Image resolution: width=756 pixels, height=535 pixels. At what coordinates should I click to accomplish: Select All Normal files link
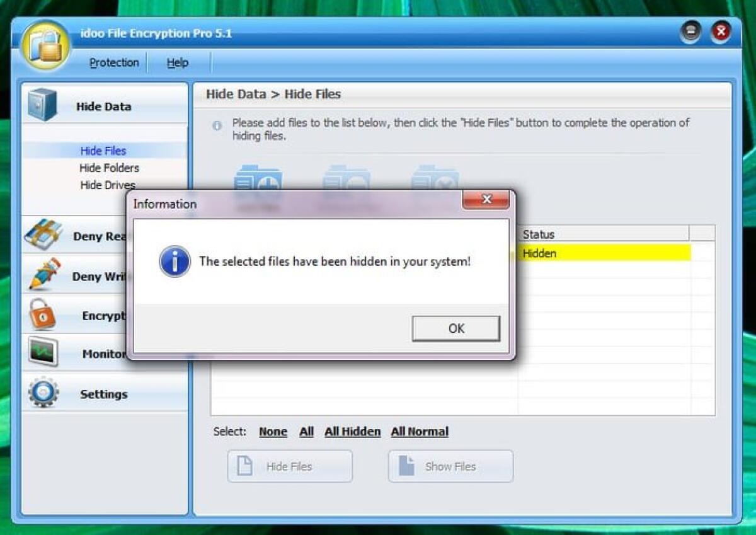[x=419, y=432]
